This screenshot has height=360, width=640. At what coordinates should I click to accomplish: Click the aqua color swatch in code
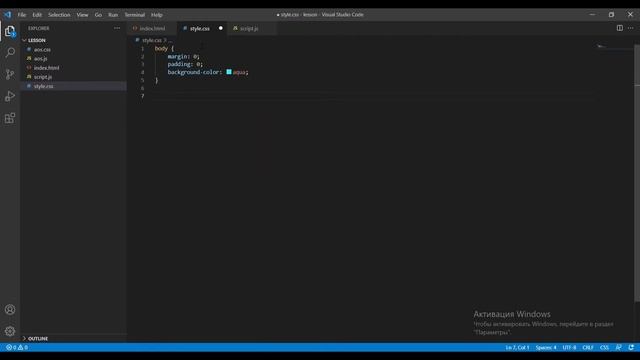229,72
